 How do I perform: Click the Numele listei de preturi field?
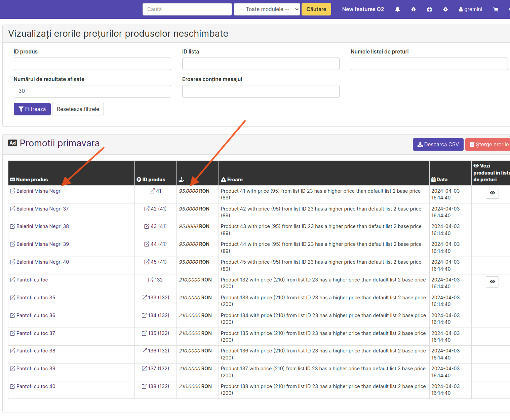[429, 64]
